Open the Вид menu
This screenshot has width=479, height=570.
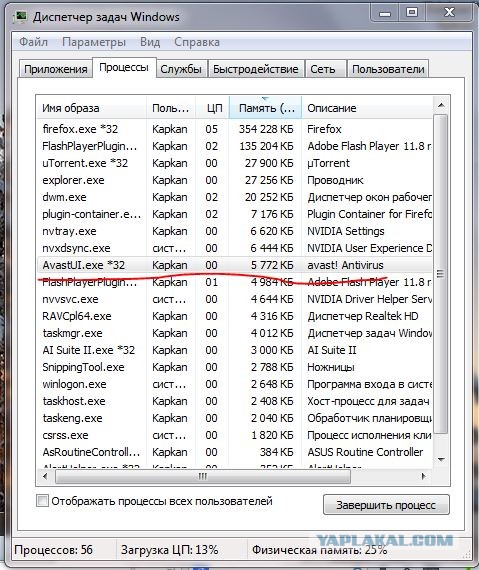(x=150, y=42)
